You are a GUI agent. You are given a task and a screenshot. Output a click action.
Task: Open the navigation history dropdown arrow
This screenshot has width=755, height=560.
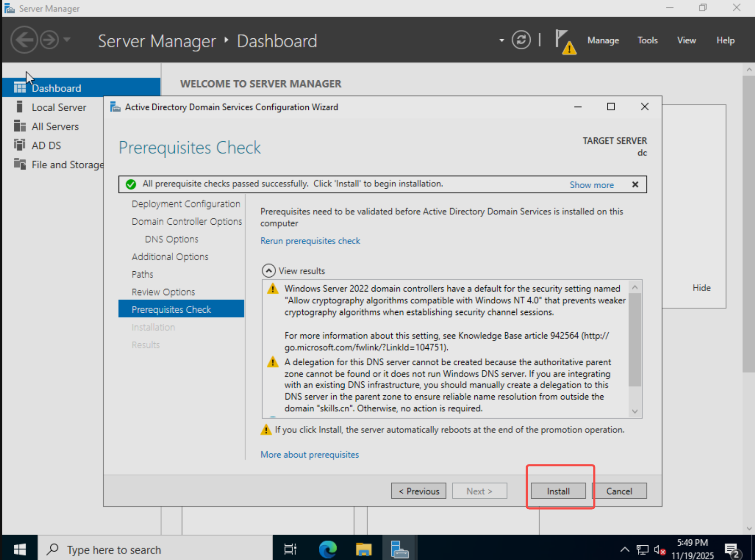pyautogui.click(x=67, y=40)
